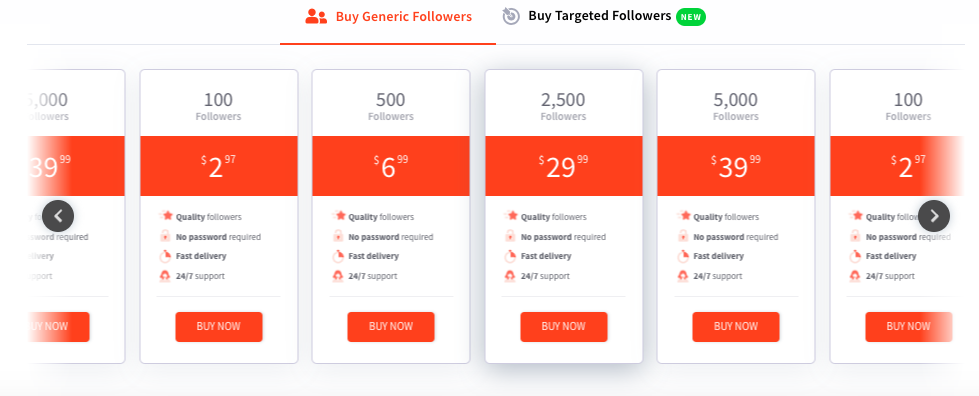Go to previous pricing cards with left arrow
The height and width of the screenshot is (396, 979).
tap(58, 216)
